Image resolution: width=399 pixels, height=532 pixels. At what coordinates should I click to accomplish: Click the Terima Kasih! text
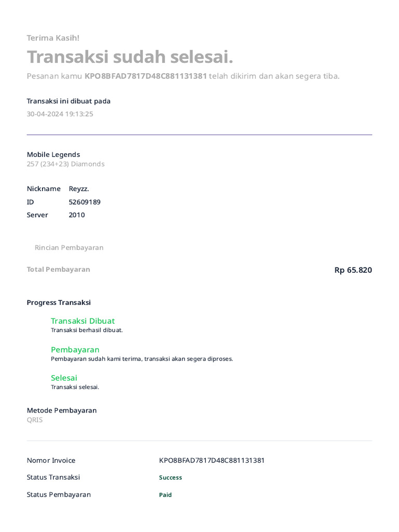click(53, 38)
